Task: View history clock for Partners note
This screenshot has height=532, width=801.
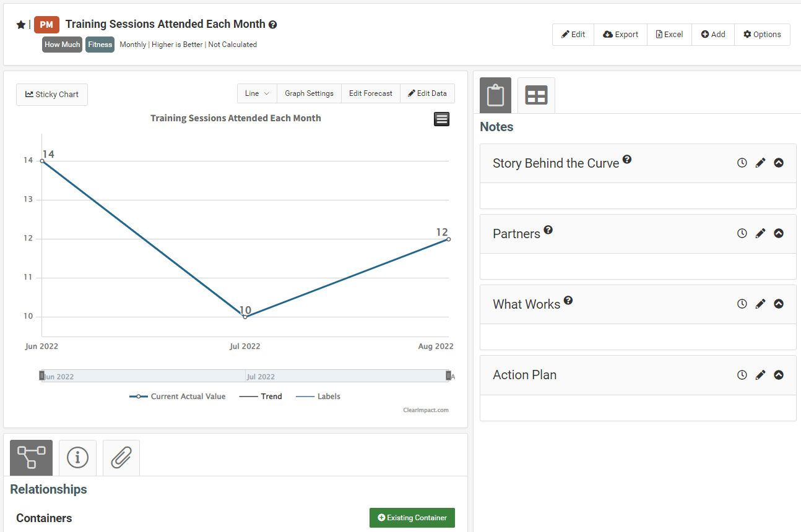Action: pos(742,233)
